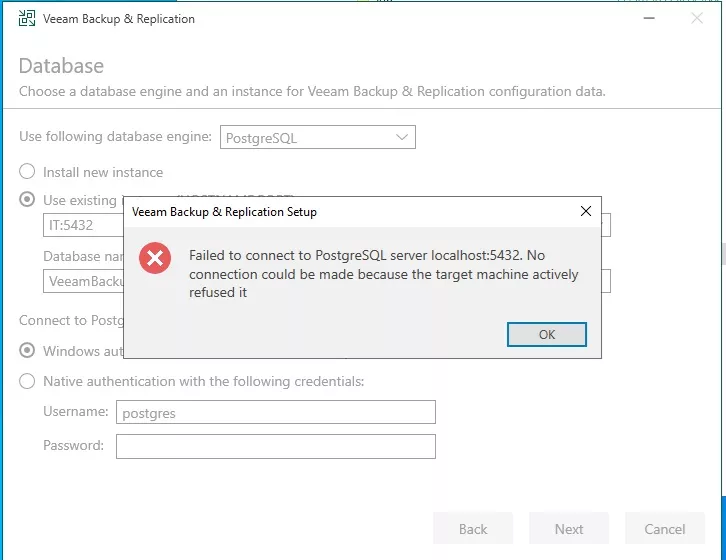Minimize the Veeam Backup & Replication window
726x560 pixels.
[649, 19]
